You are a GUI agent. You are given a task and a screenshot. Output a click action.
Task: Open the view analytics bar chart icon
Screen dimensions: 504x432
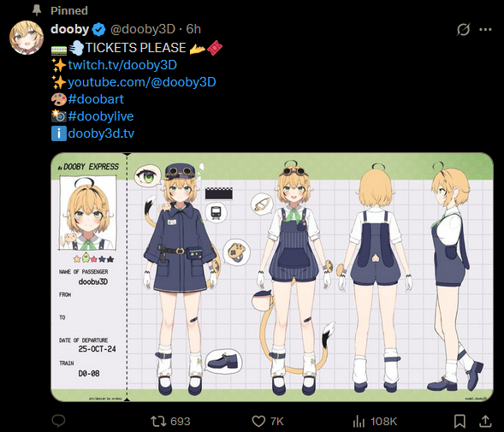pyautogui.click(x=359, y=421)
